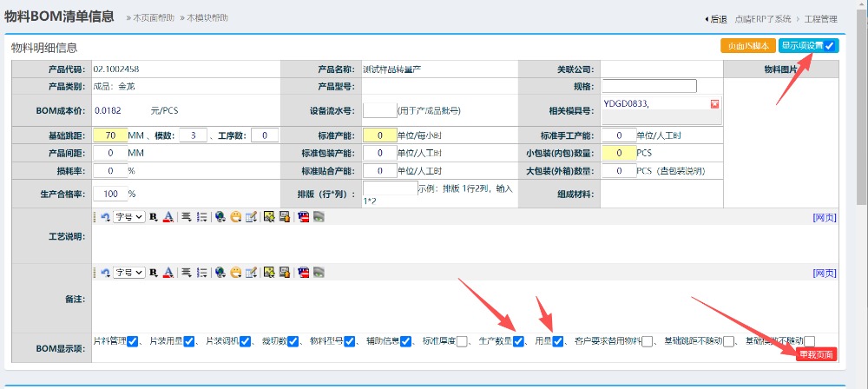The width and height of the screenshot is (868, 389).
Task: Open 字号 font size dropdown in 备注
Action: [128, 273]
